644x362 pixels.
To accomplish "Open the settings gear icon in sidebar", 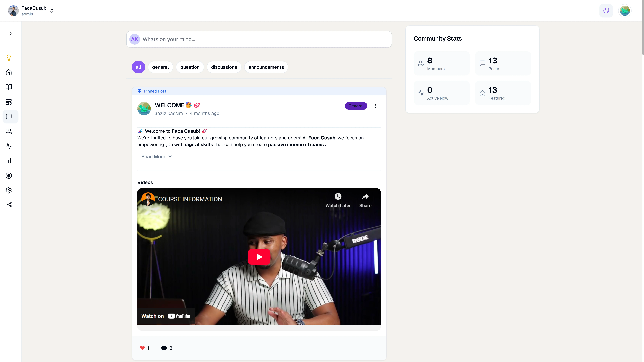I will (x=9, y=190).
